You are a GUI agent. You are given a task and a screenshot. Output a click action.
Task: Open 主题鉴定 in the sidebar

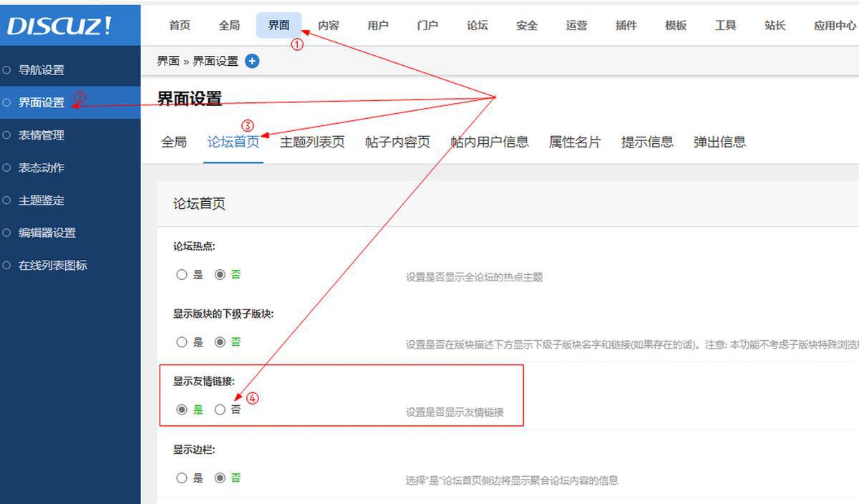[x=70, y=200]
